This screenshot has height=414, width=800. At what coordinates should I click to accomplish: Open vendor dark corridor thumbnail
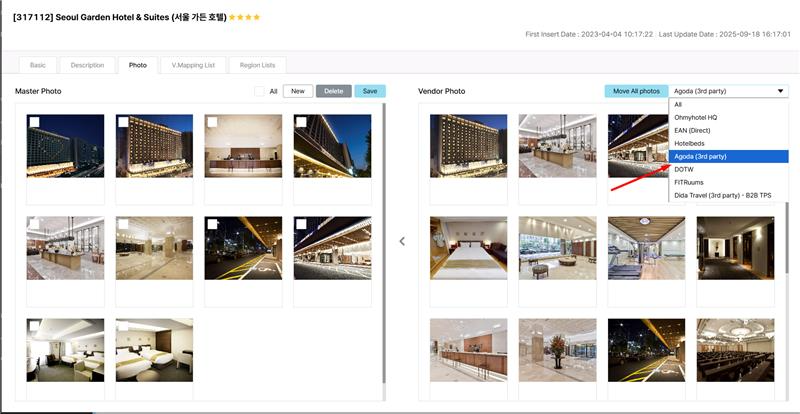point(735,248)
